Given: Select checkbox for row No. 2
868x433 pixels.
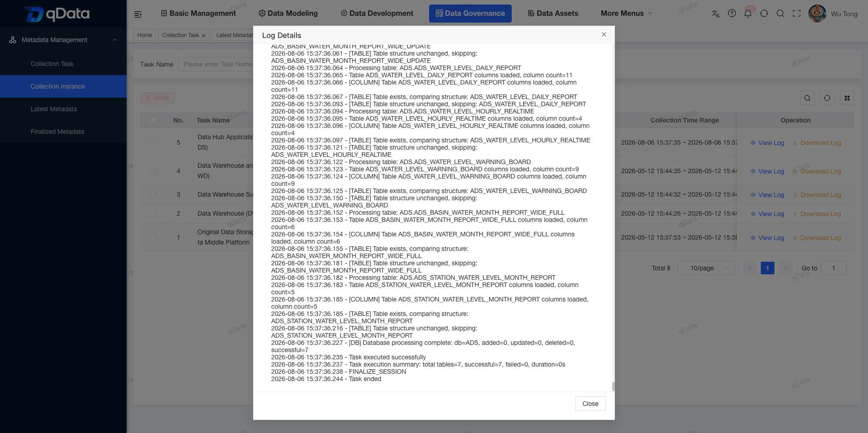Looking at the screenshot, I should 153,214.
